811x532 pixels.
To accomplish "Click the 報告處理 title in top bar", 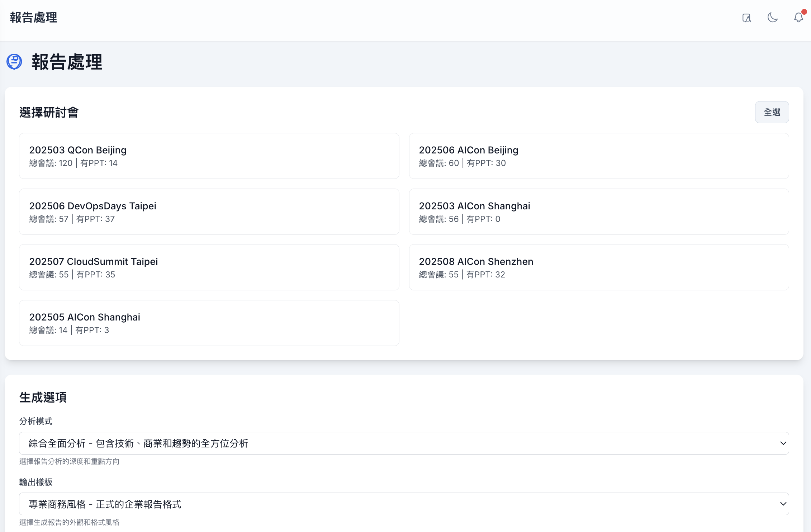I will point(33,18).
